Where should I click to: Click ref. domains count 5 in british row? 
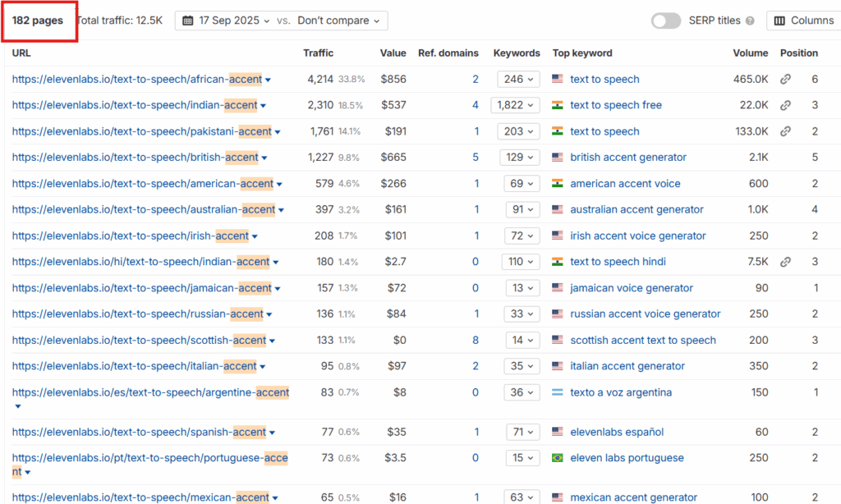[476, 157]
